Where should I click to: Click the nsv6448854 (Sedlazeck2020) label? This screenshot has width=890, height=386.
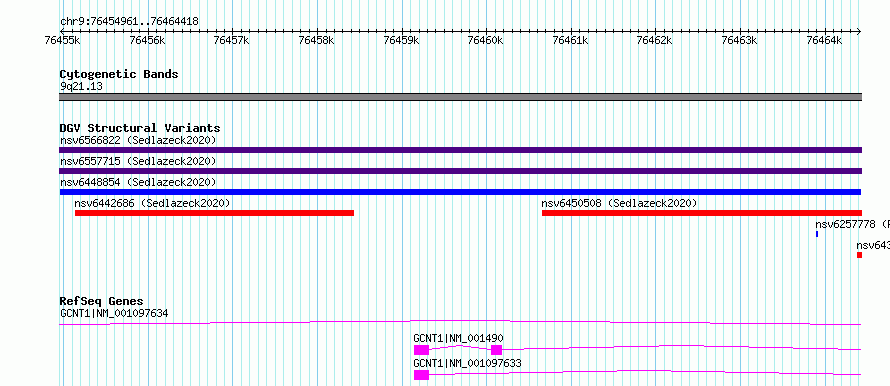pyautogui.click(x=138, y=182)
